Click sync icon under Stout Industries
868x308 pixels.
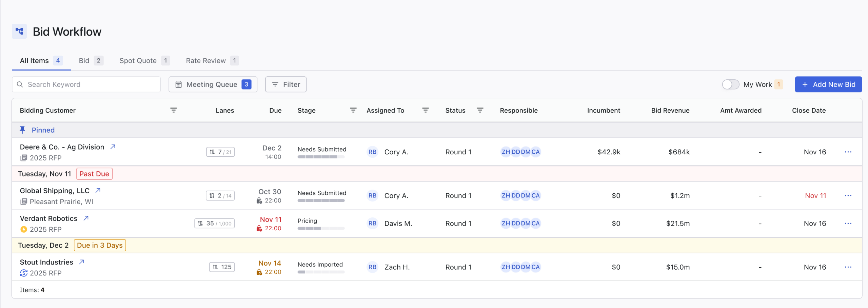[x=23, y=273]
